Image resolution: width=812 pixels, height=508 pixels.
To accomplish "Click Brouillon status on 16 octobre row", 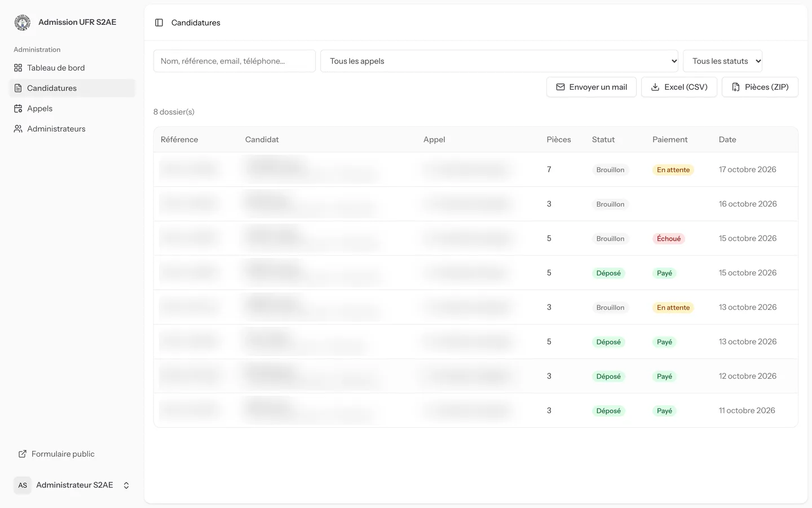I will coord(610,204).
